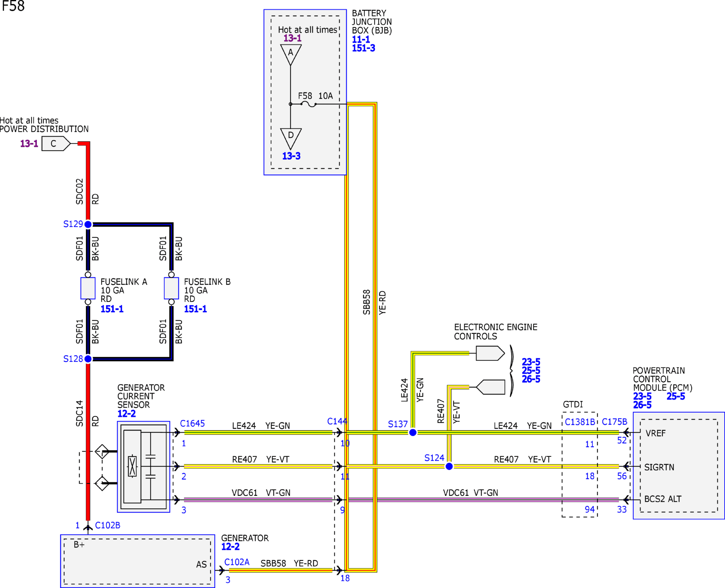Open the 13-3 page link below triangle D
This screenshot has height=588, width=725.
(291, 156)
